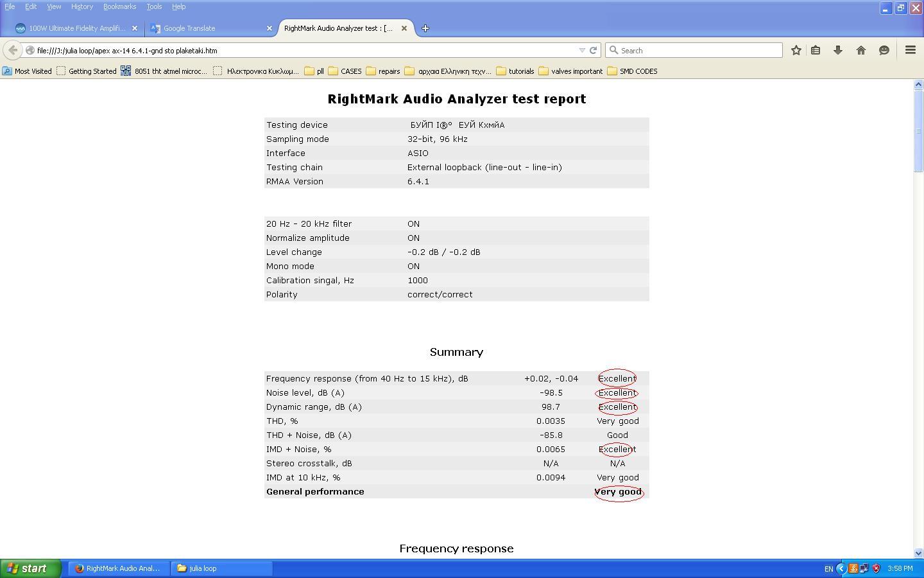This screenshot has height=578, width=924.
Task: Open the julia loop taskbar window
Action: point(222,568)
